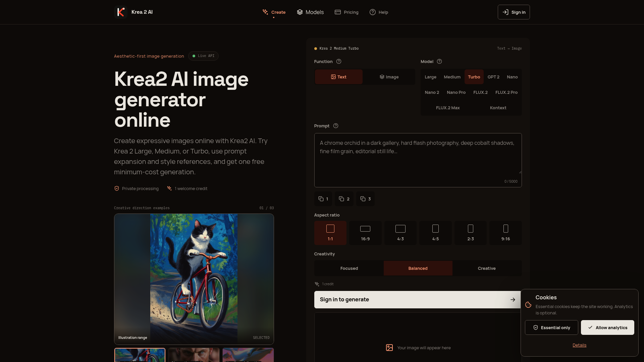
Task: Select the Kontext model
Action: (x=498, y=108)
